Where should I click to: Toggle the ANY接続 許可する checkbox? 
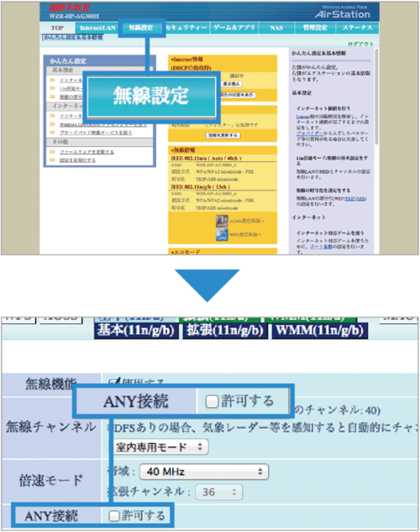click(114, 516)
